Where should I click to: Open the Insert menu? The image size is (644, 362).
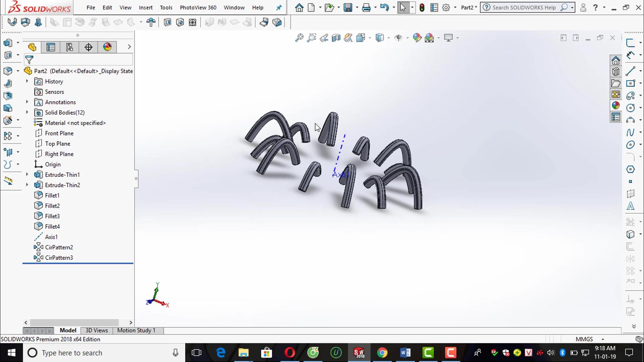tap(146, 7)
